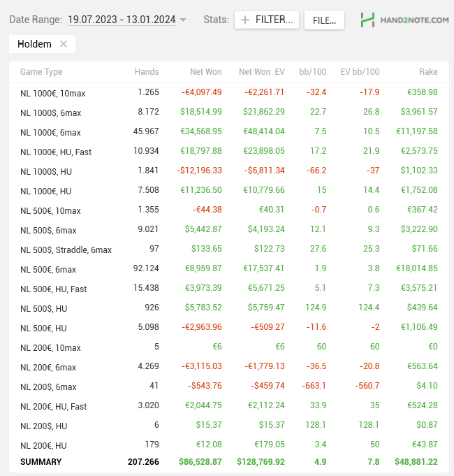
Task: Open the Date Range dropdown arrow
Action: point(183,20)
